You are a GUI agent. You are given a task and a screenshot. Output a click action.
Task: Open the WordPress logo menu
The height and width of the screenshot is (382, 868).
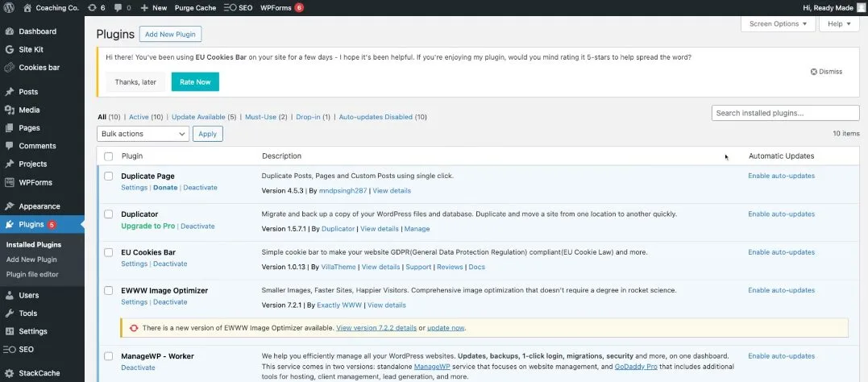click(x=10, y=8)
